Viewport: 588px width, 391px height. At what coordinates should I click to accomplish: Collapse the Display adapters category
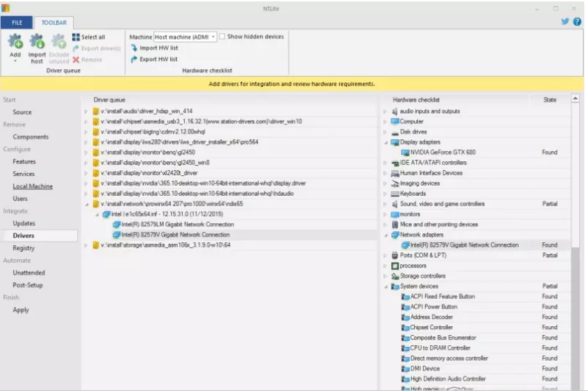pos(385,142)
